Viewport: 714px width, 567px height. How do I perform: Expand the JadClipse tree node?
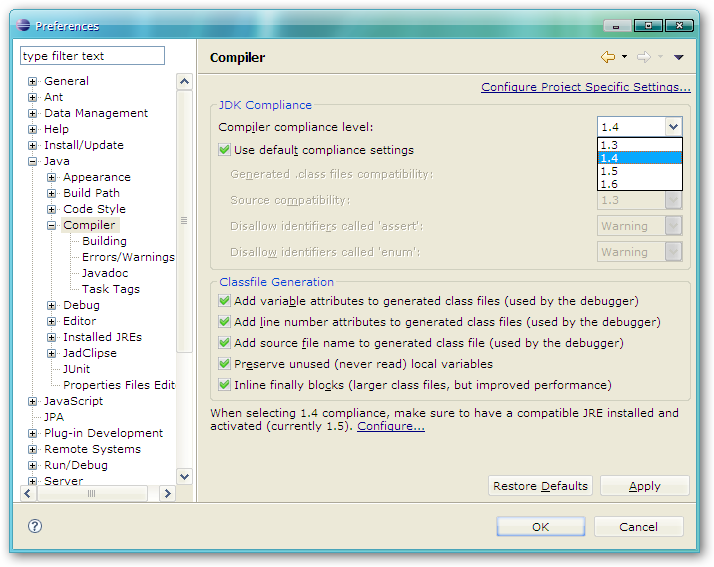51,353
